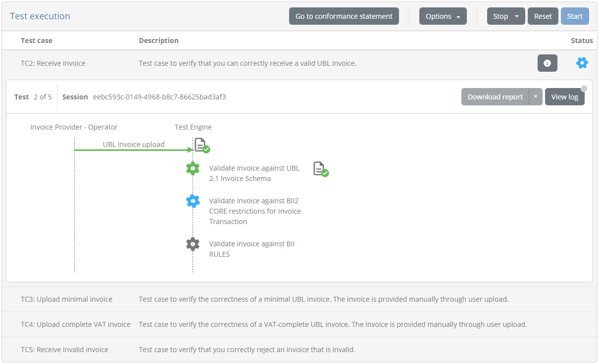This screenshot has height=364, width=599.
Task: Go to conformance statement
Action: coord(344,16)
